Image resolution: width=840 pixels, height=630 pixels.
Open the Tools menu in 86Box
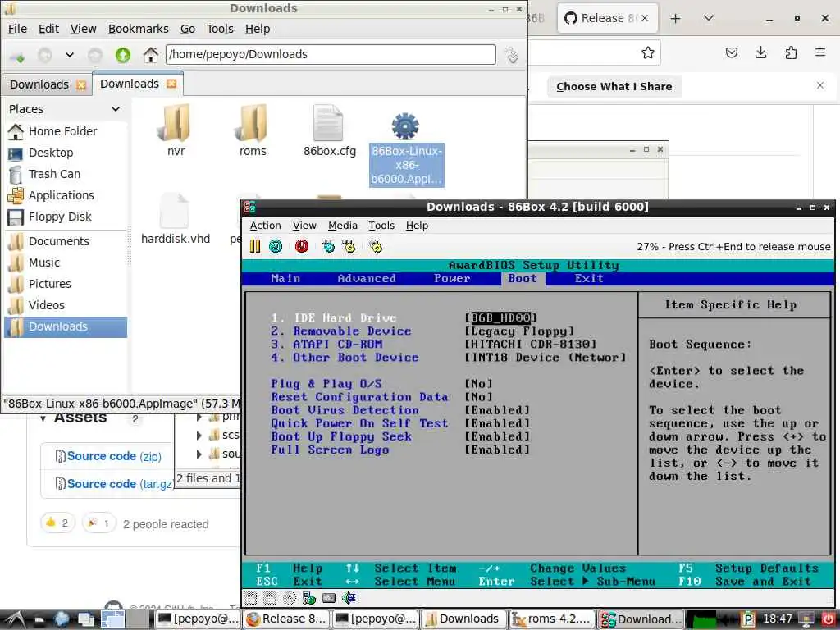click(x=381, y=226)
